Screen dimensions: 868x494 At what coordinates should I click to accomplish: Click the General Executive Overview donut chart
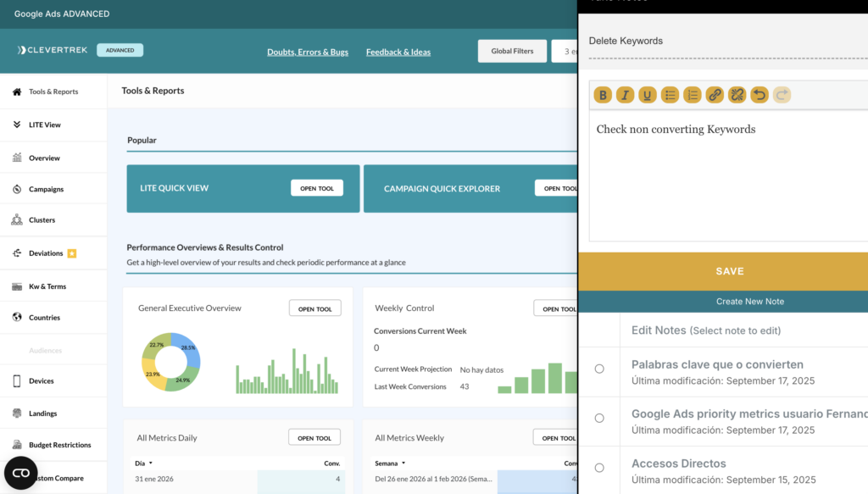[170, 363]
